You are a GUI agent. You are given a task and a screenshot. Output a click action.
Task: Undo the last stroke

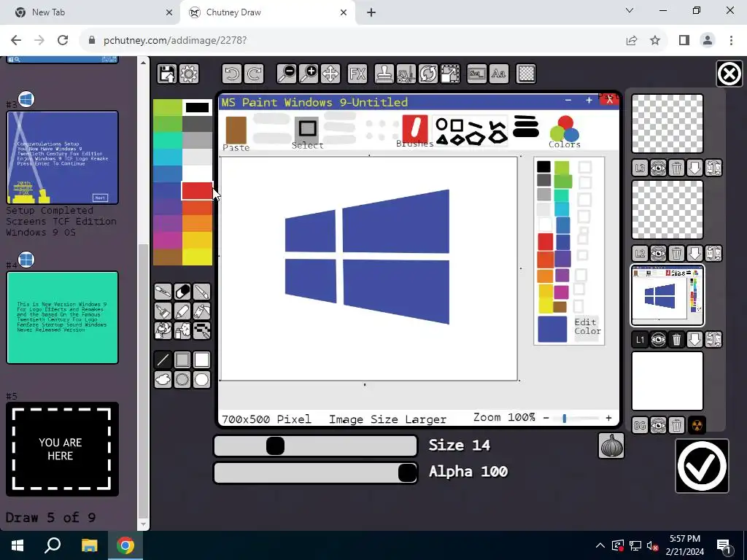click(x=231, y=74)
